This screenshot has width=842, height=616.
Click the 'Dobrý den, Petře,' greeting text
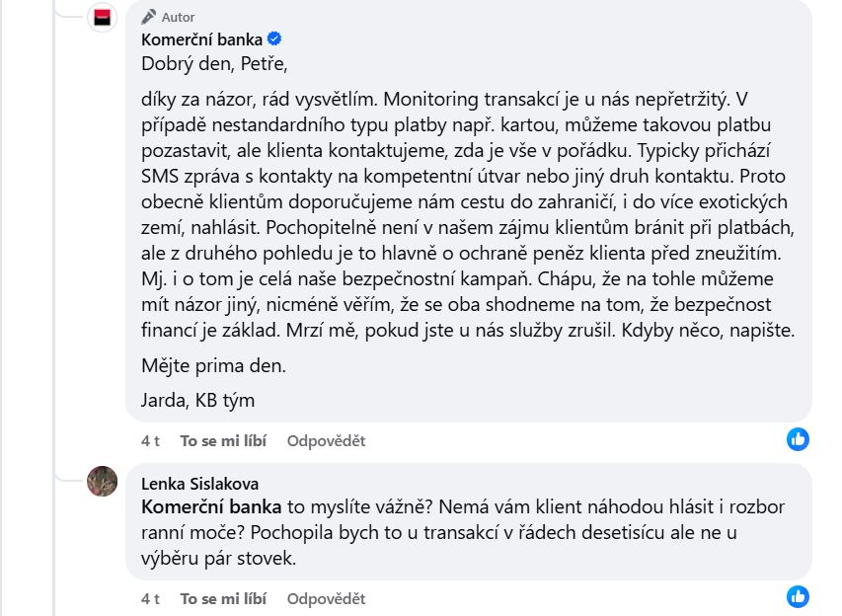point(214,64)
